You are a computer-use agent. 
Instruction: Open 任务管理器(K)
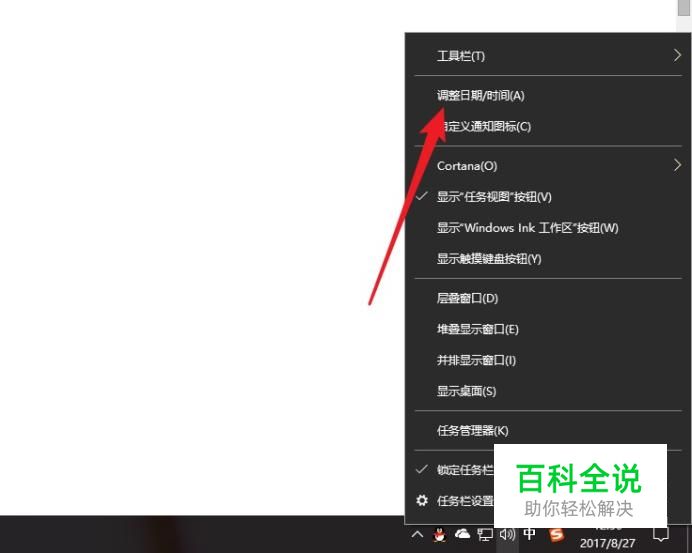click(549, 431)
